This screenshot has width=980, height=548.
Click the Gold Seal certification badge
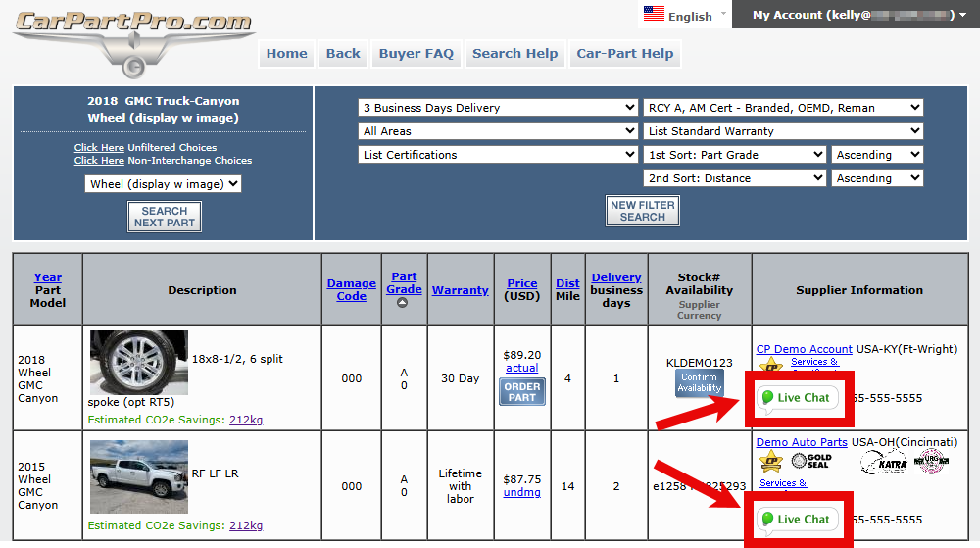click(811, 460)
